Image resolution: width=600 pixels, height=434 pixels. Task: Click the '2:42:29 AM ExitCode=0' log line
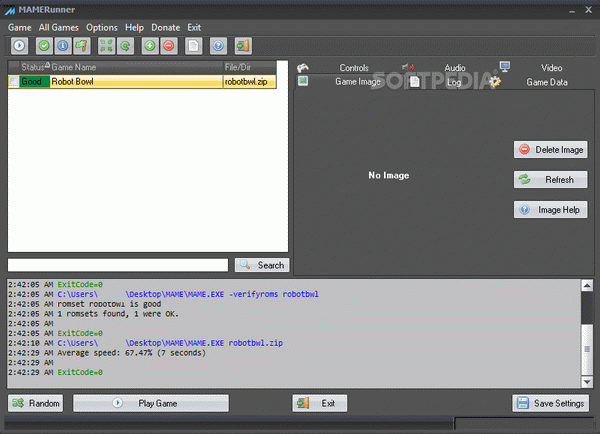55,372
